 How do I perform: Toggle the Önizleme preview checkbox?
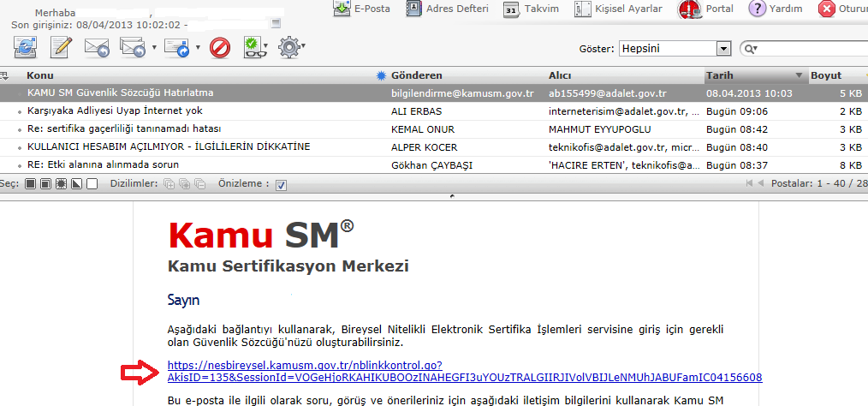282,183
